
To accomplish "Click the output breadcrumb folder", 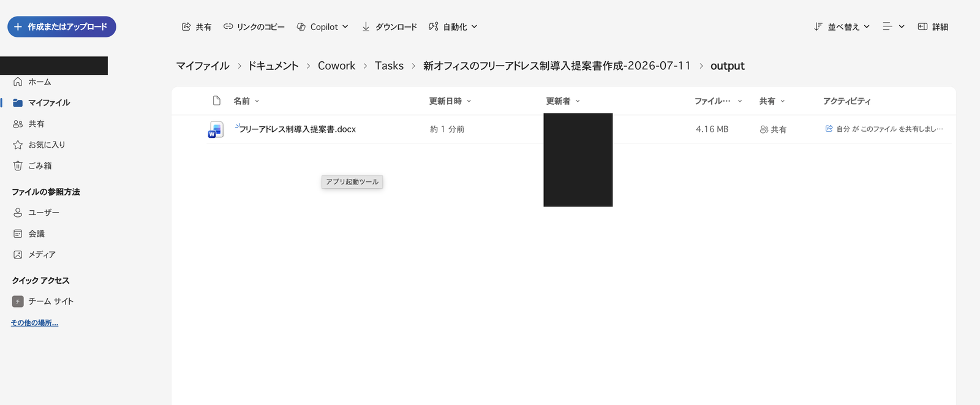I will click(x=728, y=66).
